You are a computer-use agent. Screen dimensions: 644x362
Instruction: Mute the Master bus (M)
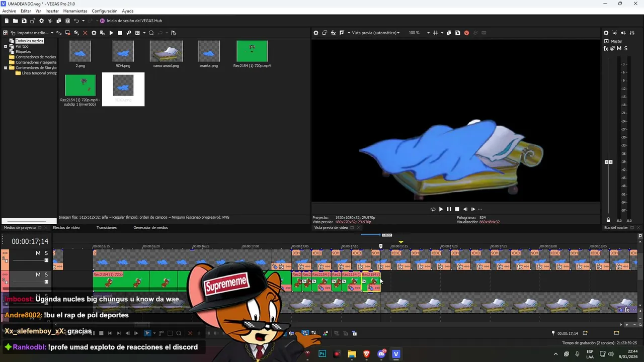[619, 48]
